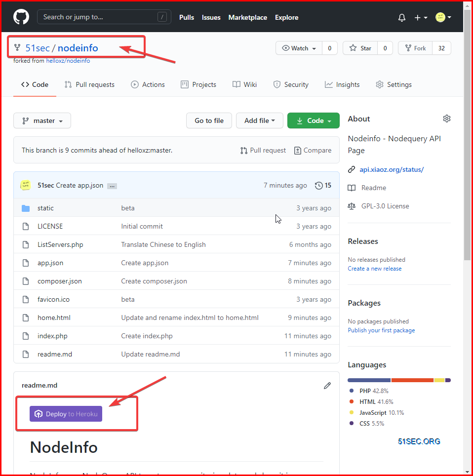Click the HTML segment of languages bar
The image size is (473, 476).
tap(412, 380)
